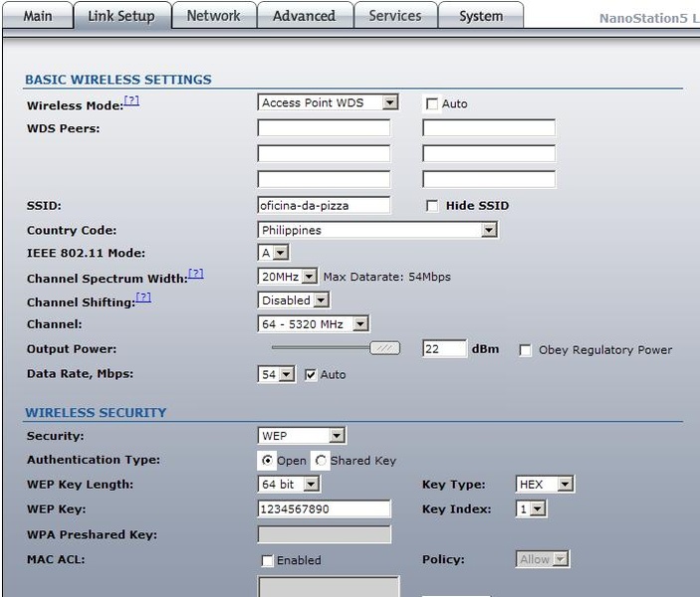Open the Key Index dropdown

(x=532, y=508)
